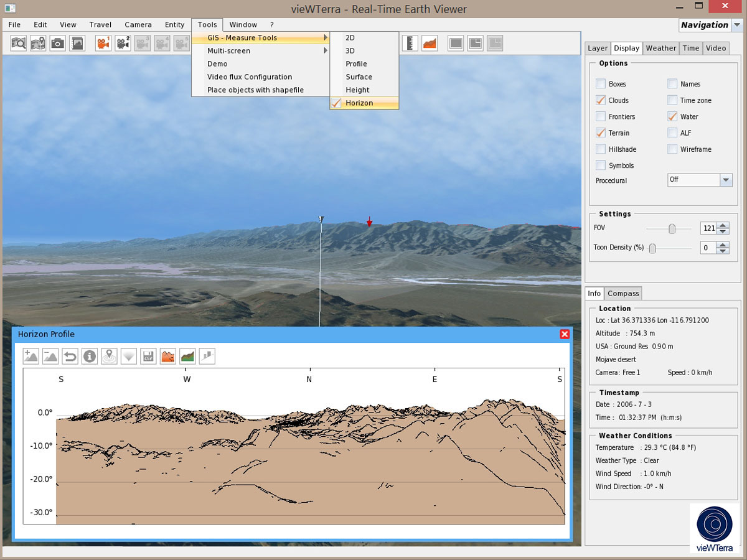
Task: Choose single-view screen layout icon
Action: coord(456,43)
